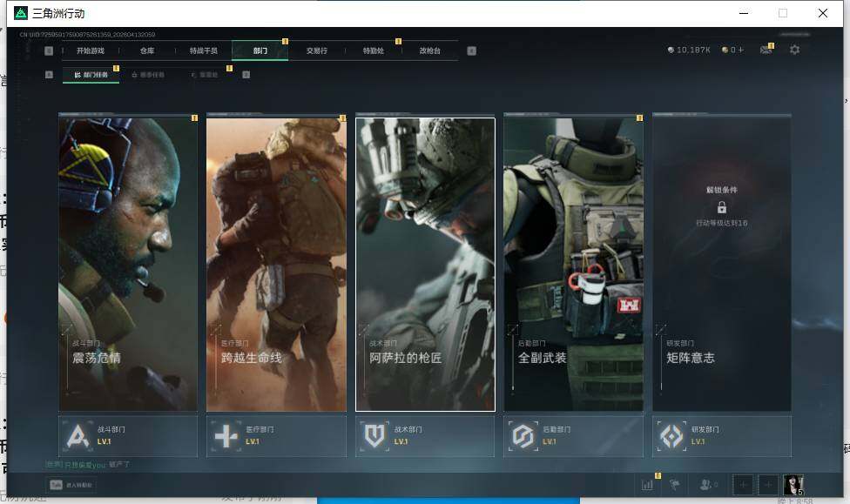Select the 部门任务 sub-tab
This screenshot has height=504, width=850.
91,75
